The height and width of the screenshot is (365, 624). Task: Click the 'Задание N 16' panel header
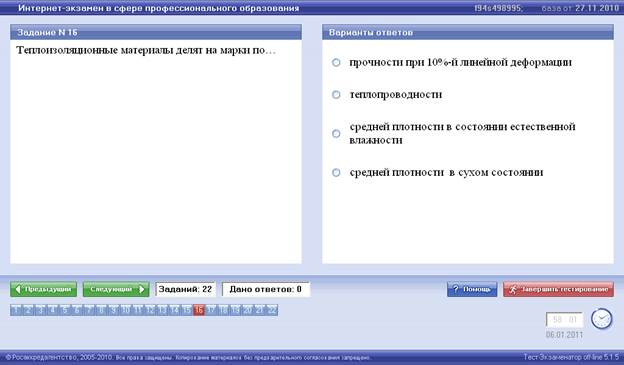(156, 32)
